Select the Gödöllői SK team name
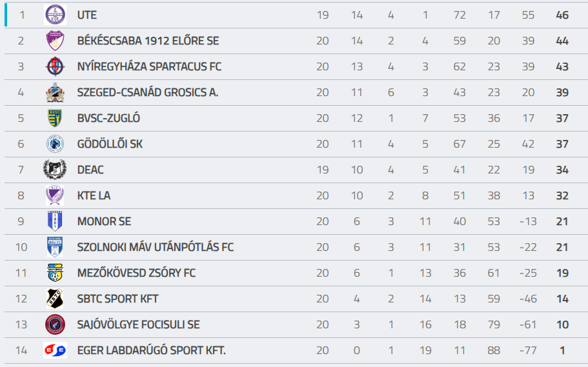The height and width of the screenshot is (367, 588). point(110,144)
